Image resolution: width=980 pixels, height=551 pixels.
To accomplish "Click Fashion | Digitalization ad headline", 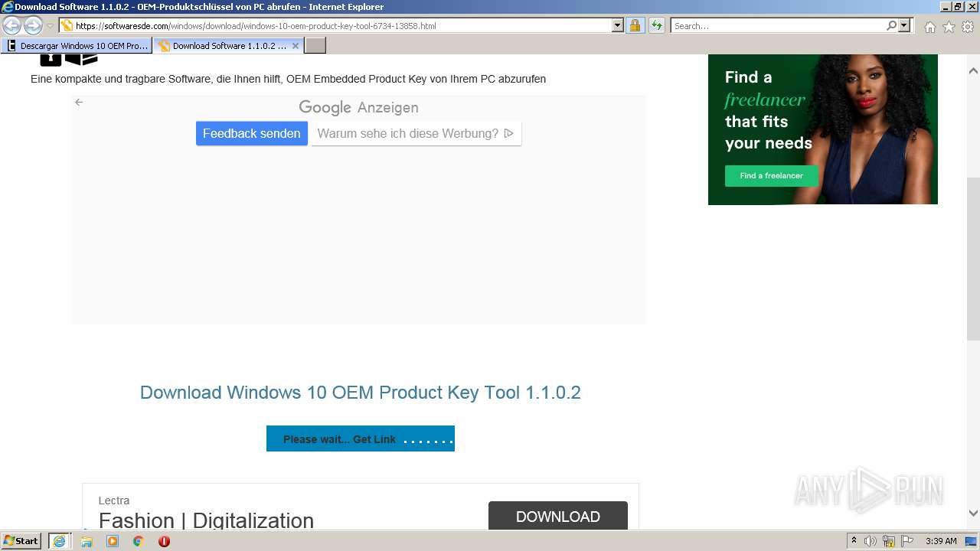I will pyautogui.click(x=206, y=520).
